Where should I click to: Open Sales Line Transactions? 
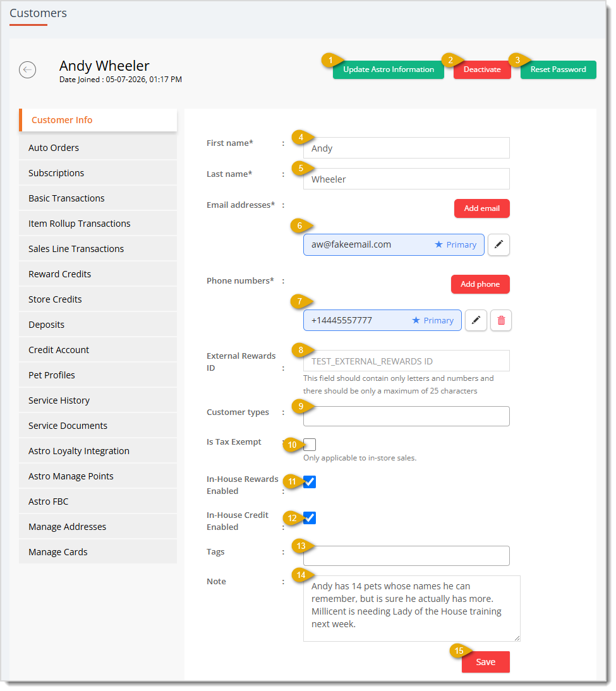click(x=99, y=250)
